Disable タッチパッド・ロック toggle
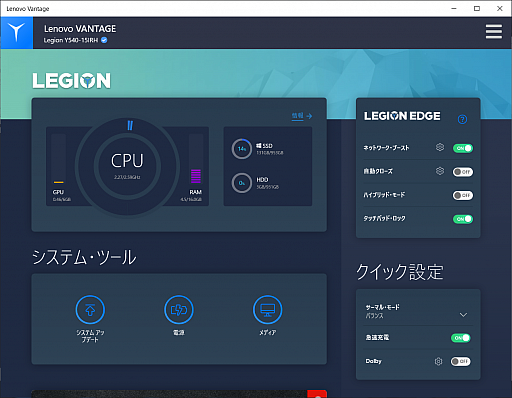 [x=463, y=219]
